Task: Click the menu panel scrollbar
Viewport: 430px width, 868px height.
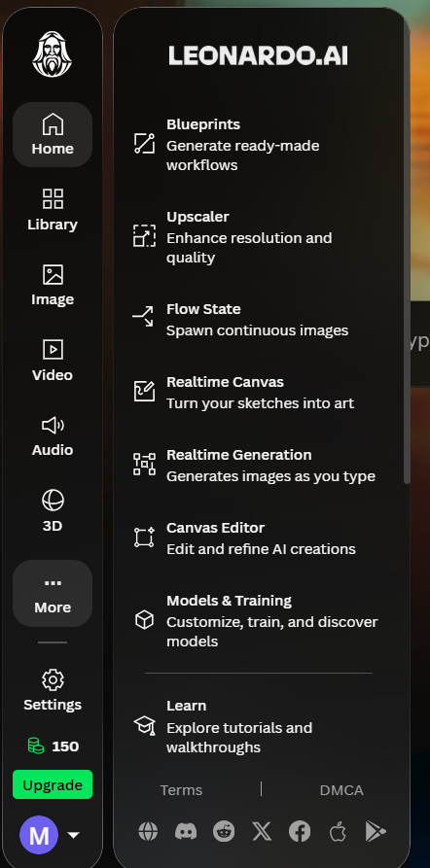Action: pyautogui.click(x=407, y=249)
